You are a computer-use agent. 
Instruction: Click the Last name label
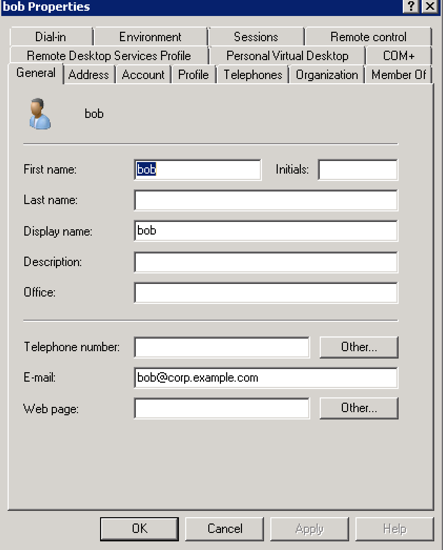(50, 200)
